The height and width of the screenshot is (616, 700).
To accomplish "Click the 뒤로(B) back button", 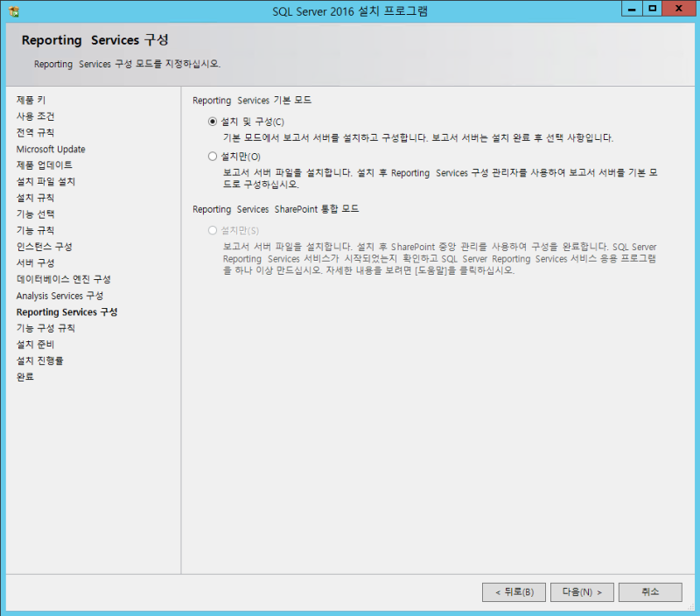I will [514, 591].
